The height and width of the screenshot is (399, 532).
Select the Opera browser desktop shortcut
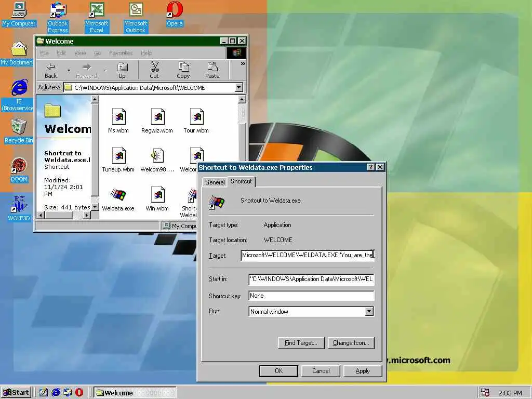point(175,14)
